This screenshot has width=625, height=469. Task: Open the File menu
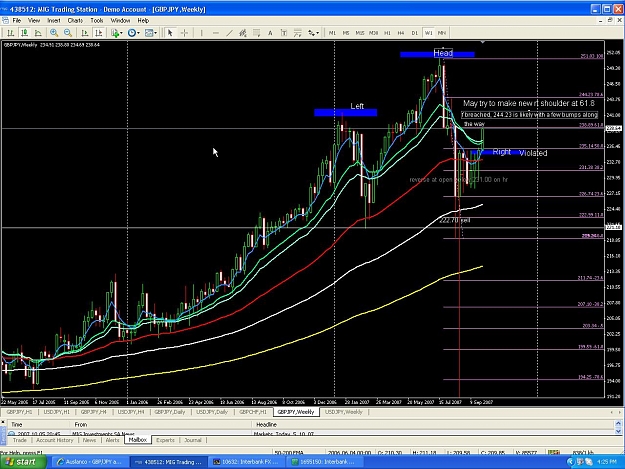(17, 20)
